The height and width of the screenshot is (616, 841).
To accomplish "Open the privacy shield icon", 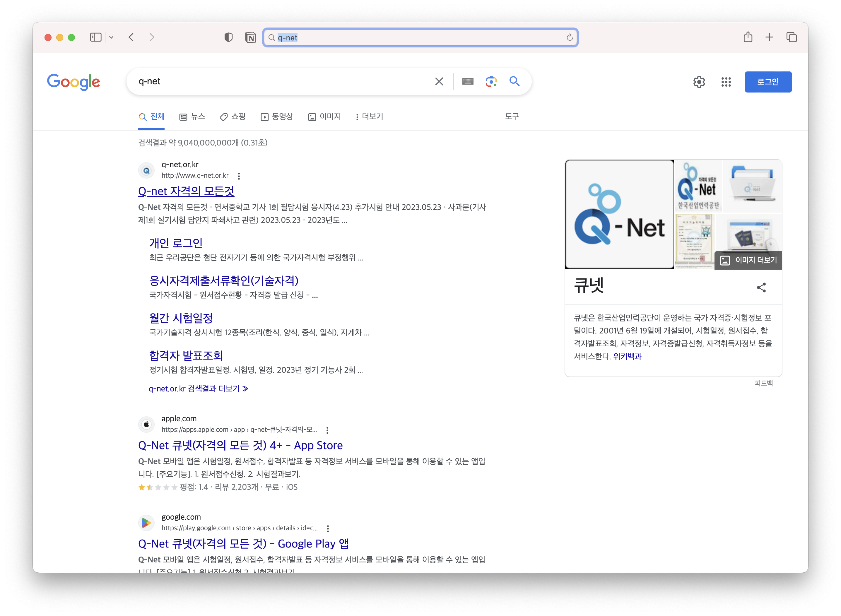I will pos(228,37).
